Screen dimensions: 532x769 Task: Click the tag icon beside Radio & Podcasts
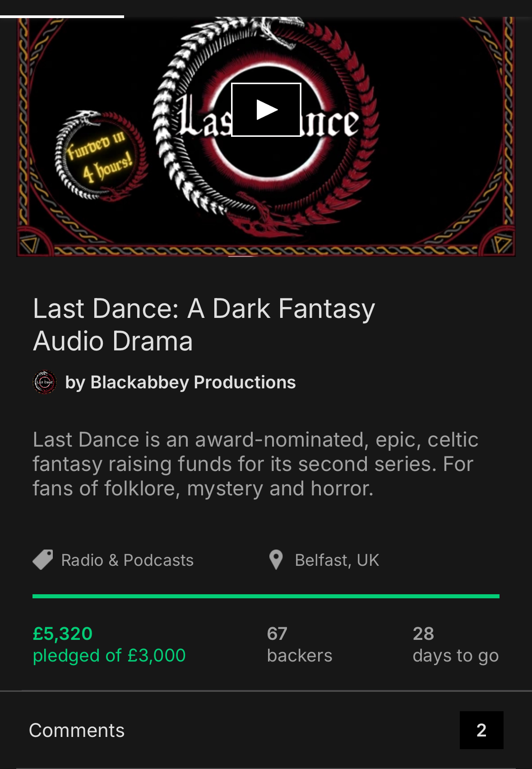click(x=43, y=560)
